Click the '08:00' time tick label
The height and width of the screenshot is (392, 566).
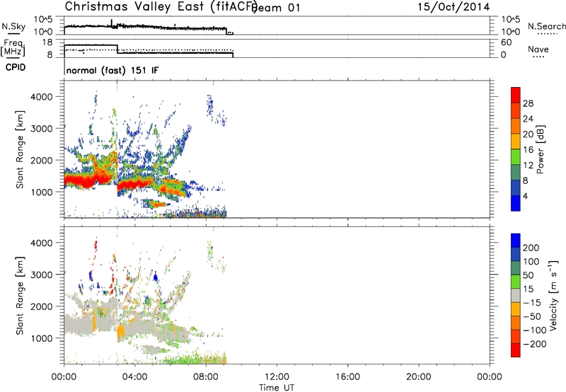(206, 377)
